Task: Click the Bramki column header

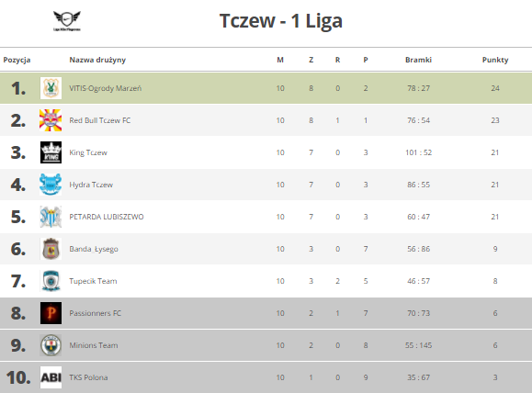Action: 418,60
